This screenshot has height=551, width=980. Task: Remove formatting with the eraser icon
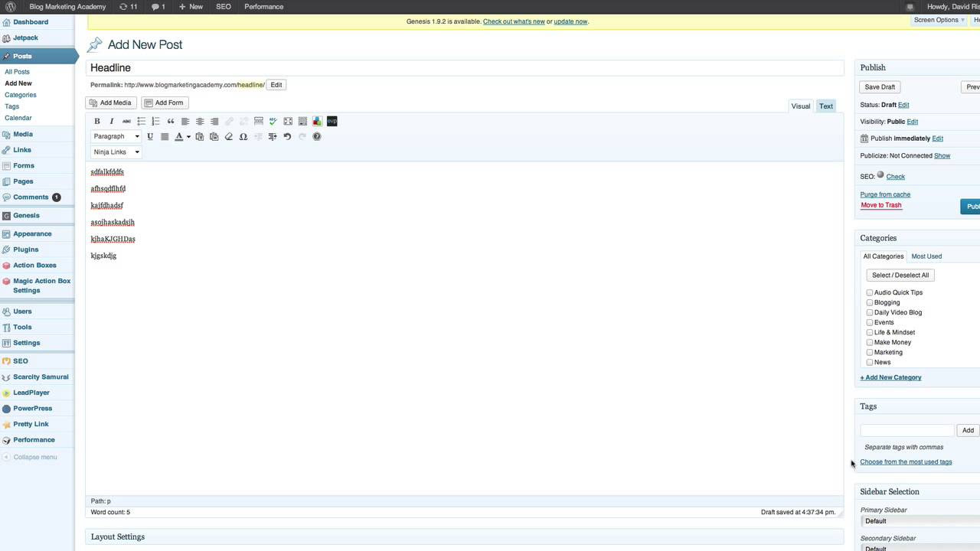click(x=229, y=136)
